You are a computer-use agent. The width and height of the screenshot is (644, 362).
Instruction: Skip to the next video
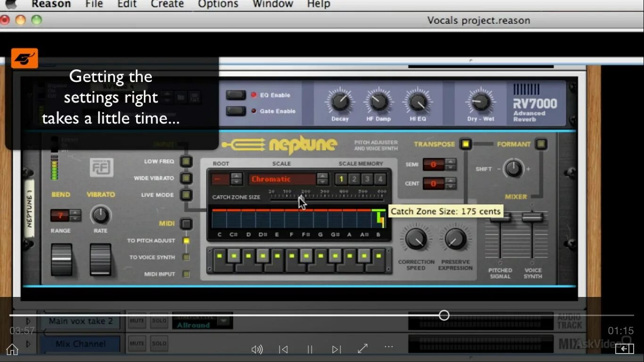(336, 349)
